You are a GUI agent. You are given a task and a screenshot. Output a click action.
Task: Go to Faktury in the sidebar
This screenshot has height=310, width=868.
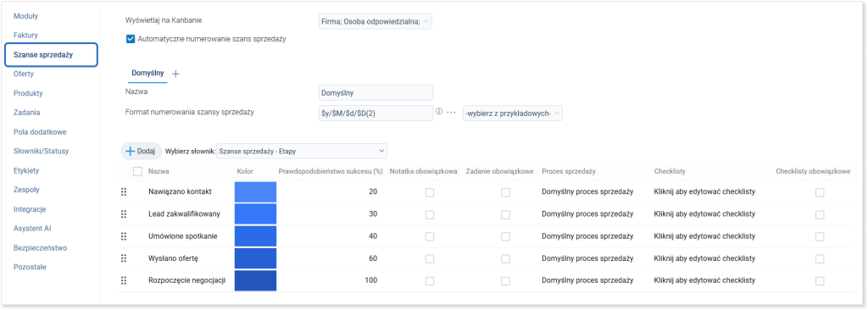click(25, 35)
